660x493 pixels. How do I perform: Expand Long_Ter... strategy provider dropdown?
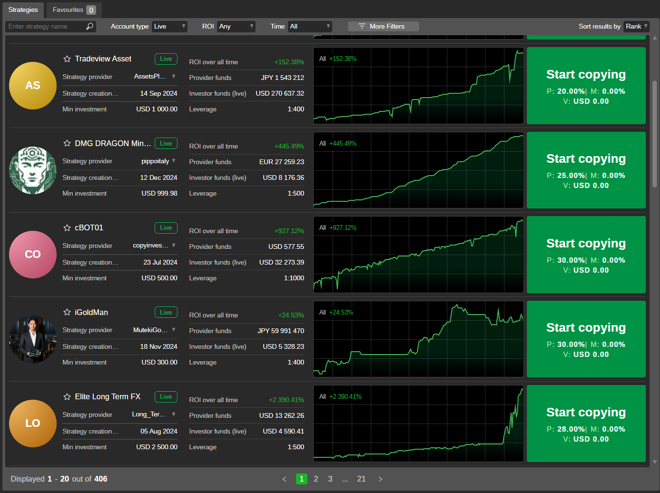click(173, 414)
